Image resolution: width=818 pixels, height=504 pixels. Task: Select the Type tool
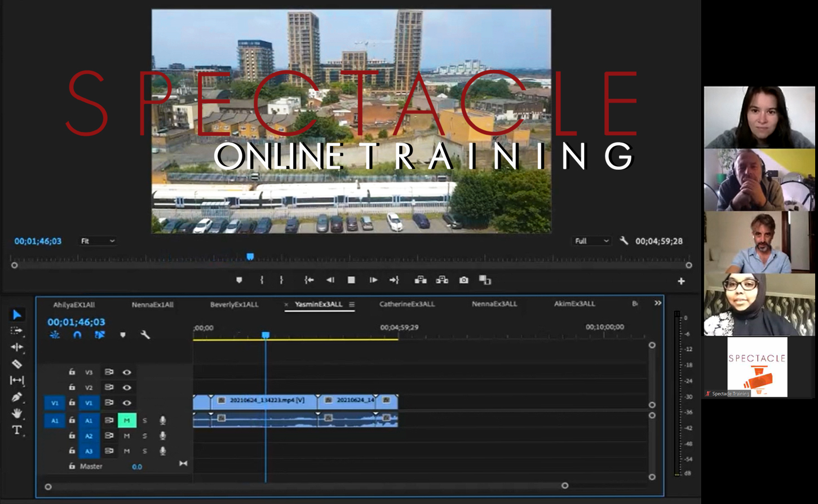tap(17, 430)
